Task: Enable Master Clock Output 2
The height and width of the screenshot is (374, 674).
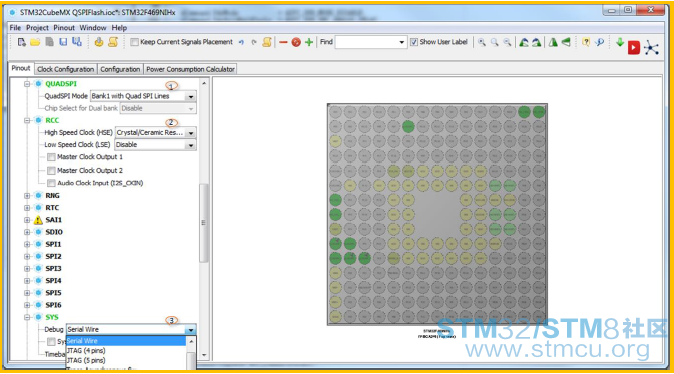Action: coord(51,171)
